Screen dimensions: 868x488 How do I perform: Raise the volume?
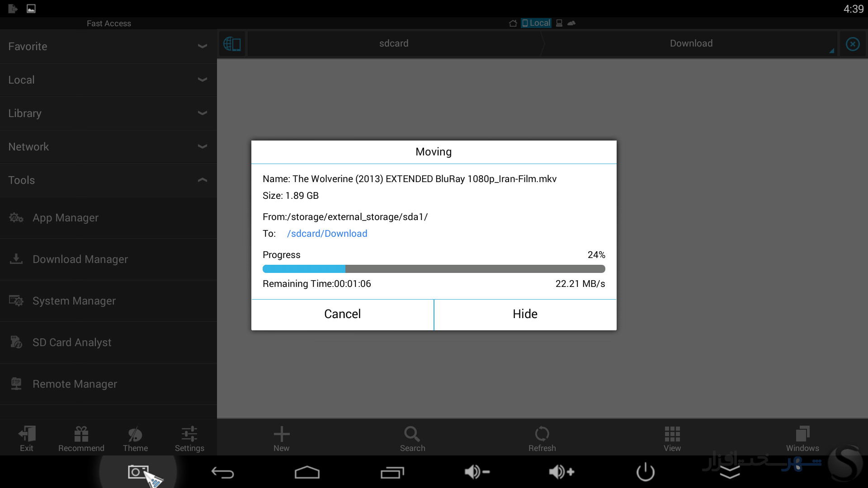(x=561, y=472)
